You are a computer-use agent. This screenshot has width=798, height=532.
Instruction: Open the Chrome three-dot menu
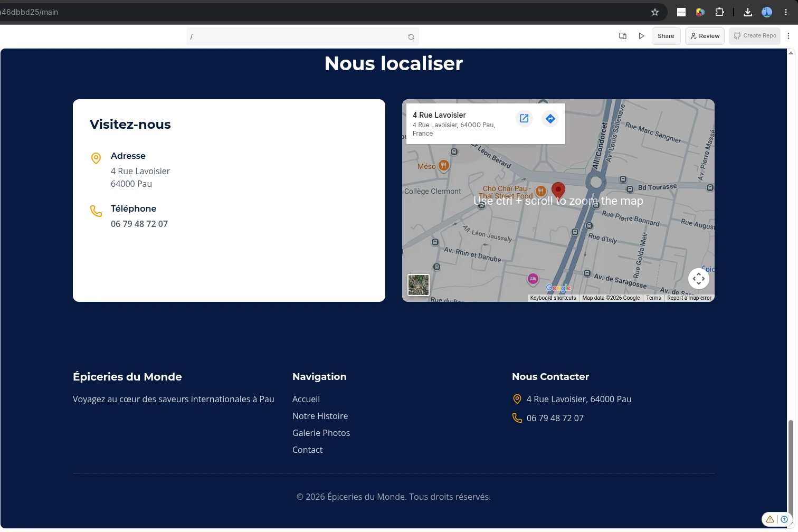pos(786,12)
